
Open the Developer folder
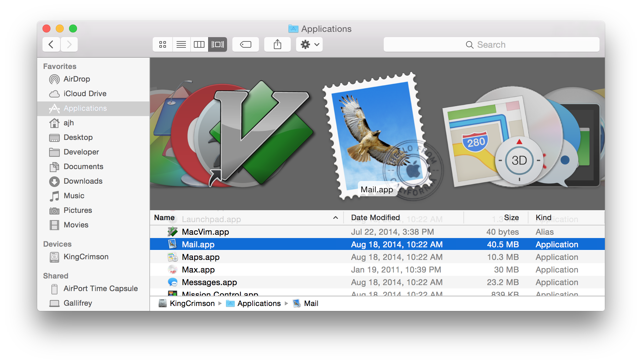tap(93, 152)
